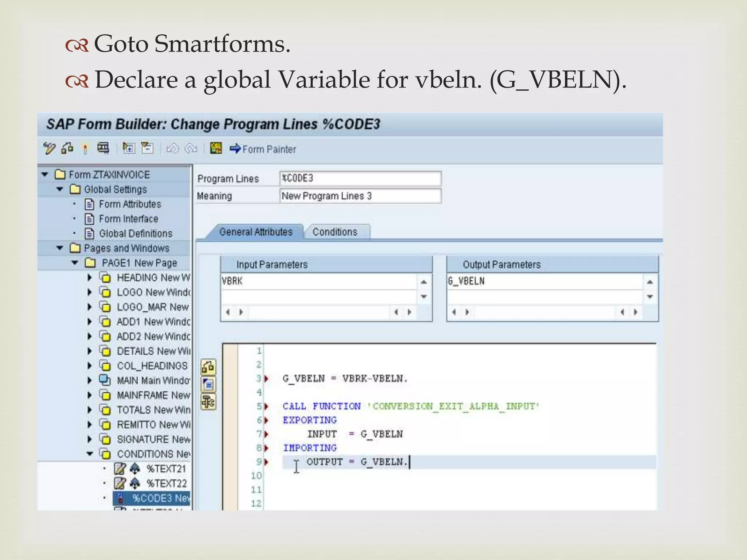This screenshot has width=747, height=560.
Task: Expand the MAIN Main Window node
Action: [90, 380]
